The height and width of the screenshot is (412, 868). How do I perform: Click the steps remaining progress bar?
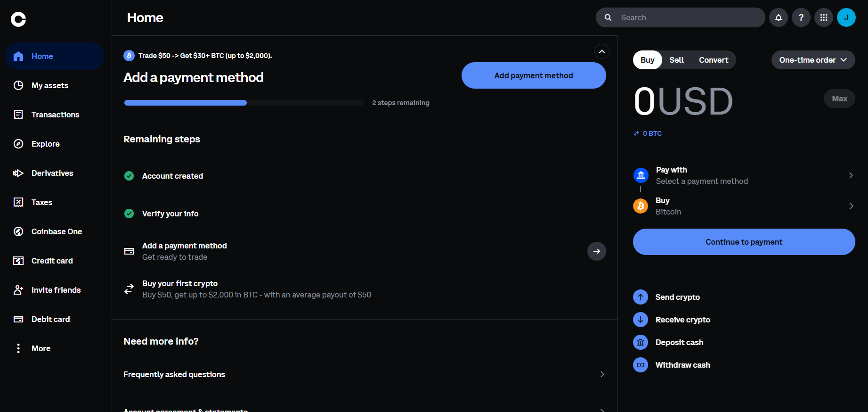244,103
